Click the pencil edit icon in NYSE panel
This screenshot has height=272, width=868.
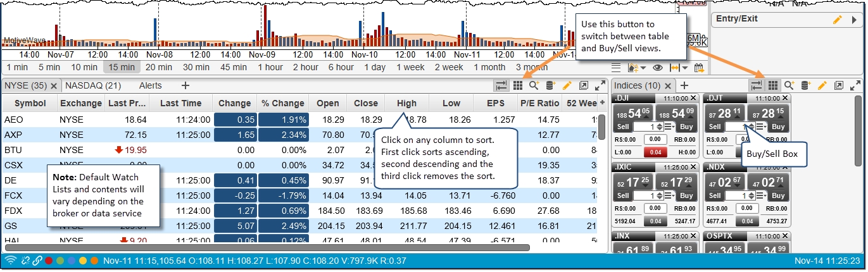(567, 85)
